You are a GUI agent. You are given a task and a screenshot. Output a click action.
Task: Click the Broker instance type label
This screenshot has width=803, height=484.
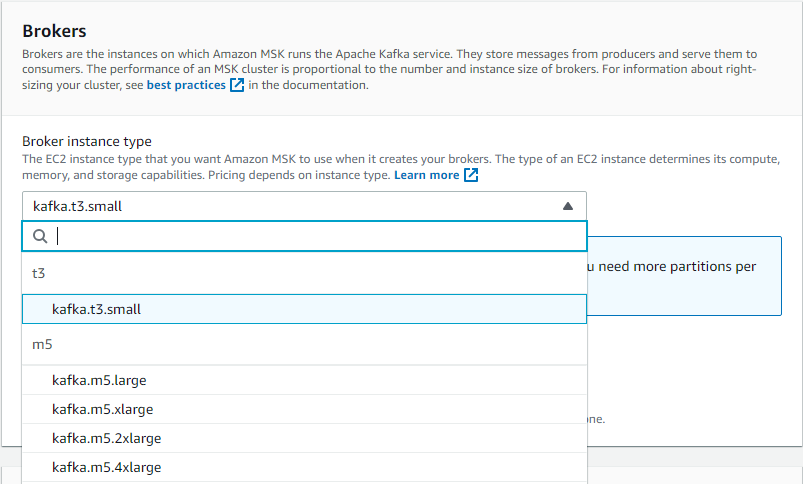(x=87, y=141)
